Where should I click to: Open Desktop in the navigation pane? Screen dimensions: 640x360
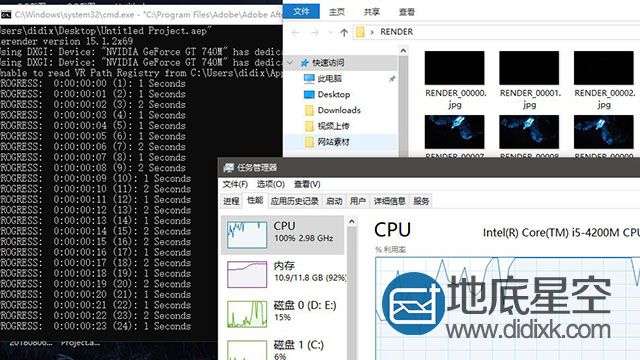click(x=333, y=94)
